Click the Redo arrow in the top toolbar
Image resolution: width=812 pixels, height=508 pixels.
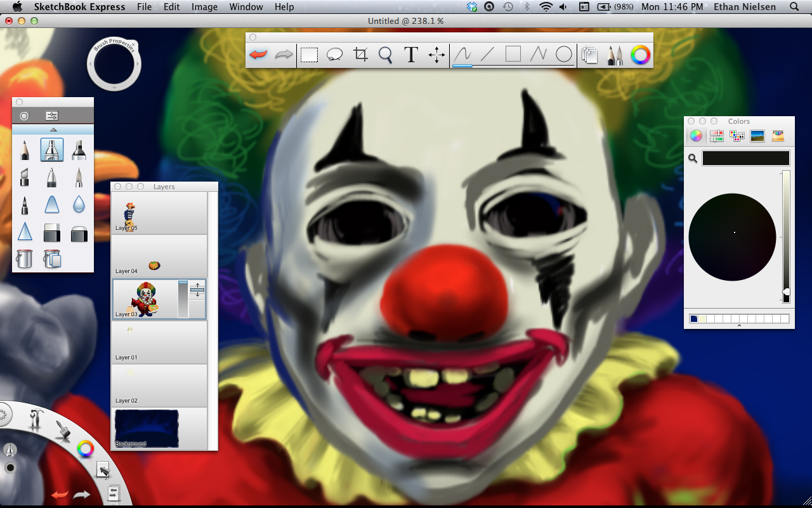coord(284,55)
